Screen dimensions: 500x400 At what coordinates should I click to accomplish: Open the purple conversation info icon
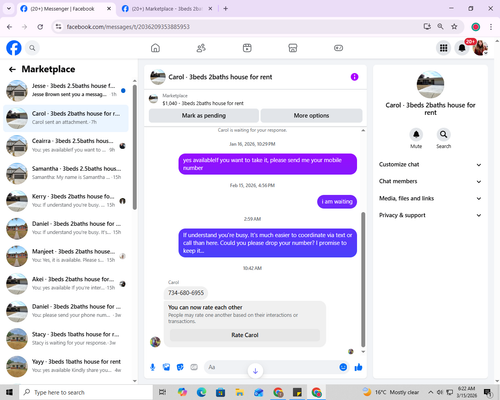coord(354,77)
